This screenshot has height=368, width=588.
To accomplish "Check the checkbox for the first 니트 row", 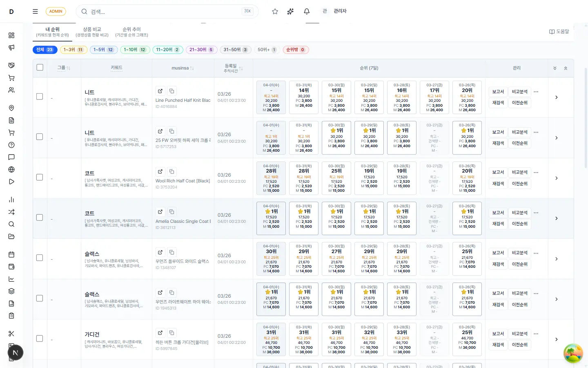I will tap(40, 96).
